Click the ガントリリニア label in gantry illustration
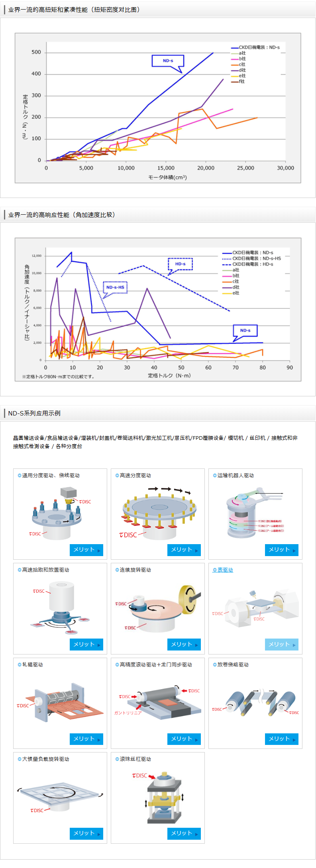This screenshot has width=316, height=868. (128, 713)
